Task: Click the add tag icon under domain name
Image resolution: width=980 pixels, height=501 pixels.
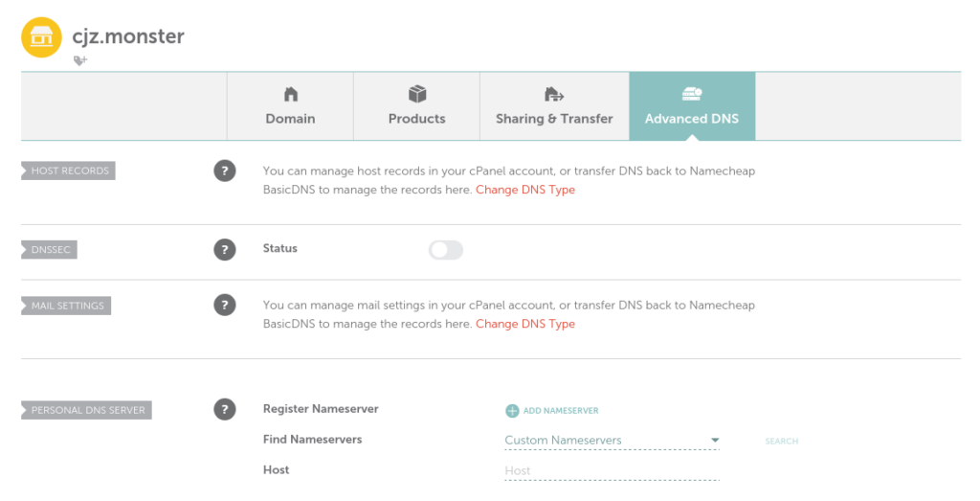Action: point(80,60)
